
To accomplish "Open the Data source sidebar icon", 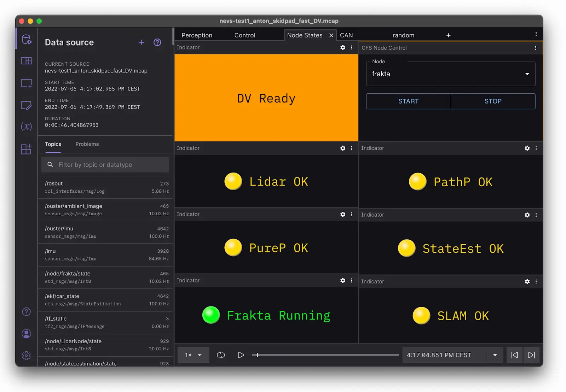I will click(x=27, y=39).
